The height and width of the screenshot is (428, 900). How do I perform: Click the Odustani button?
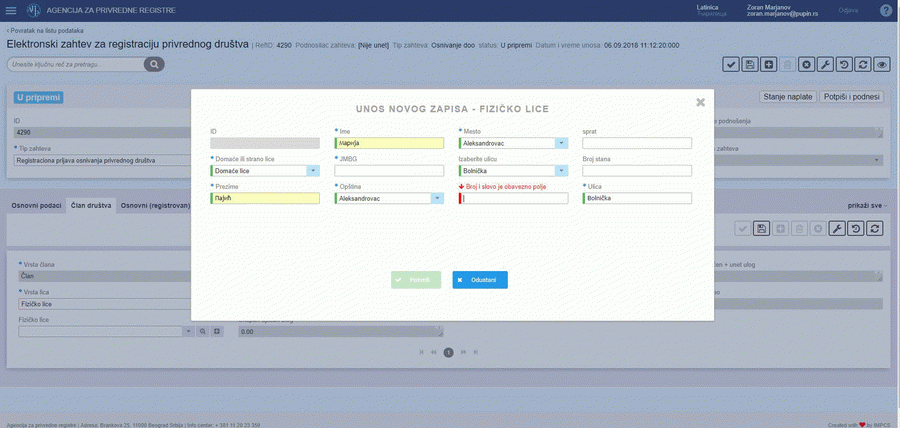click(480, 280)
